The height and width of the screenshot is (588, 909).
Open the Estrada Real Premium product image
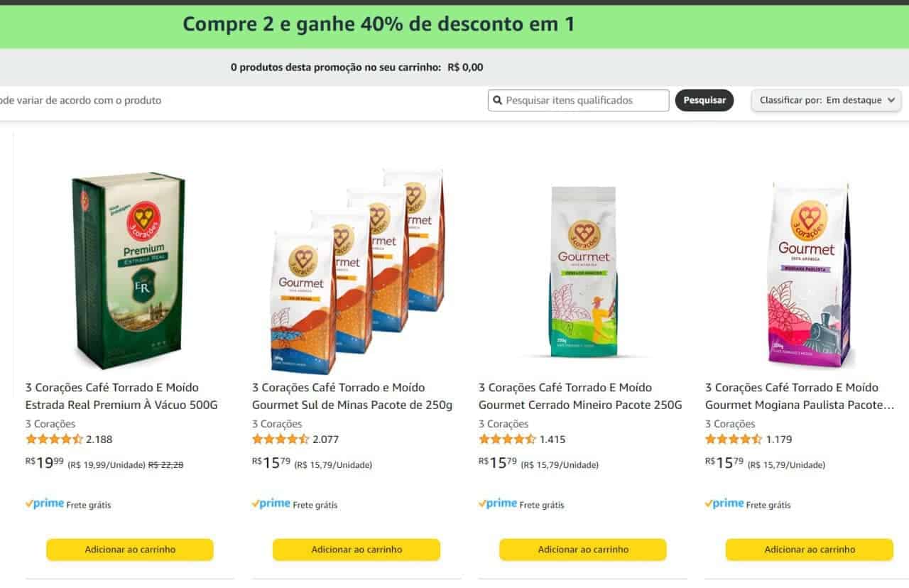coord(129,271)
